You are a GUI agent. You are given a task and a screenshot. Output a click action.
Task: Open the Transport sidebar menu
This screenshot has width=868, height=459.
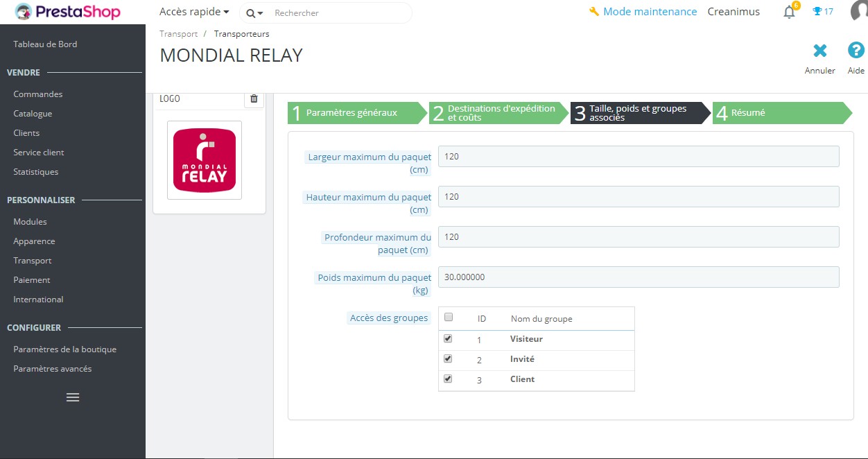coord(33,260)
